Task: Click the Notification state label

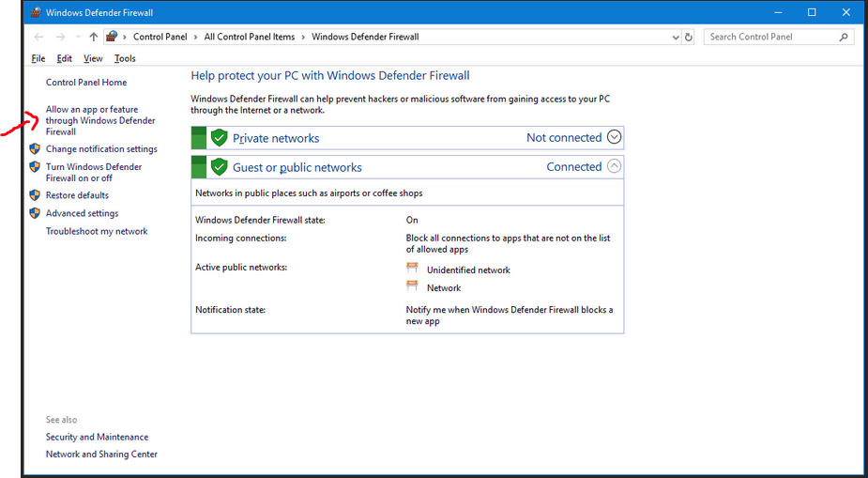Action: click(230, 310)
